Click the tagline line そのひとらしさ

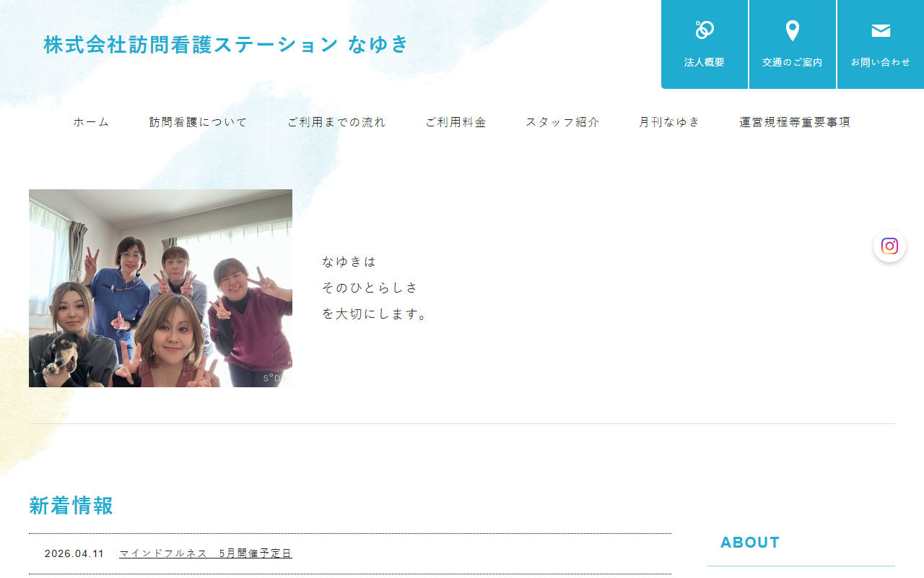[370, 288]
